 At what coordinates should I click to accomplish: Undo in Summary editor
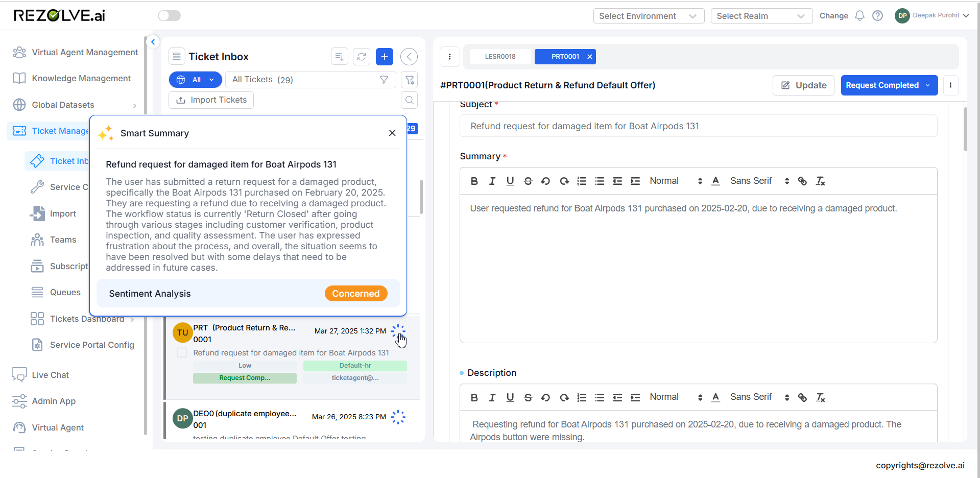point(545,181)
